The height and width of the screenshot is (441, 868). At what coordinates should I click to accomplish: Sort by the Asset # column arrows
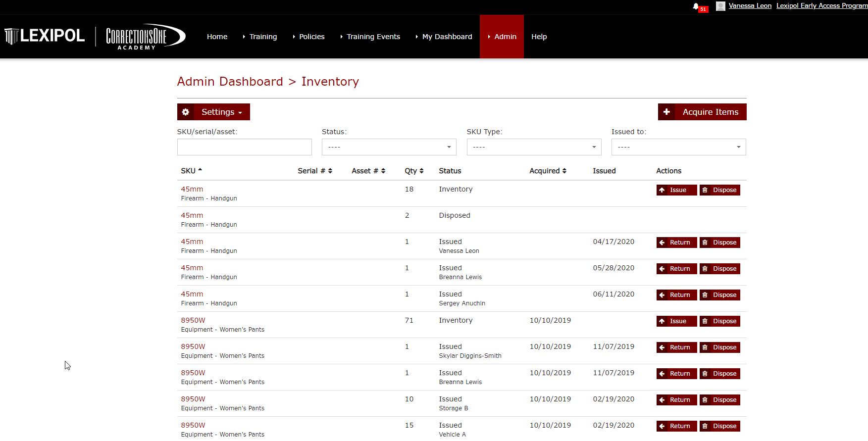(383, 171)
